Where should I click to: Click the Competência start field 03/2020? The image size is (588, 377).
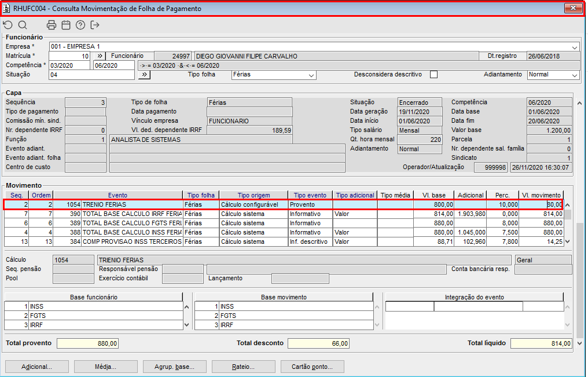point(70,65)
